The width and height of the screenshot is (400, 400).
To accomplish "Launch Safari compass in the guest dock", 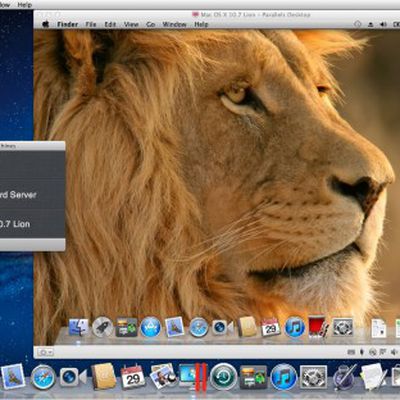I will click(198, 327).
